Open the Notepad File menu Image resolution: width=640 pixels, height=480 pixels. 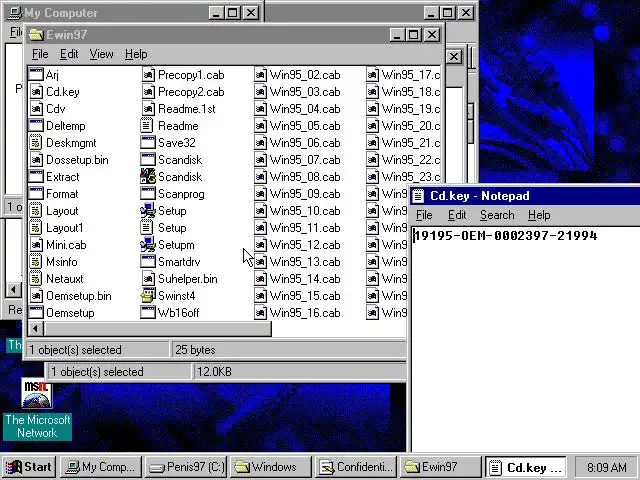point(424,215)
